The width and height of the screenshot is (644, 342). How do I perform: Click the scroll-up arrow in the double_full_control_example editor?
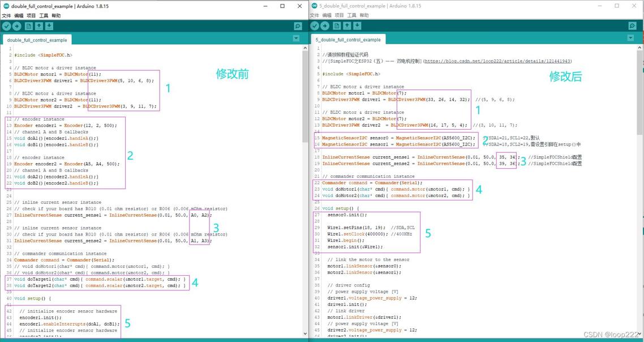(x=305, y=49)
